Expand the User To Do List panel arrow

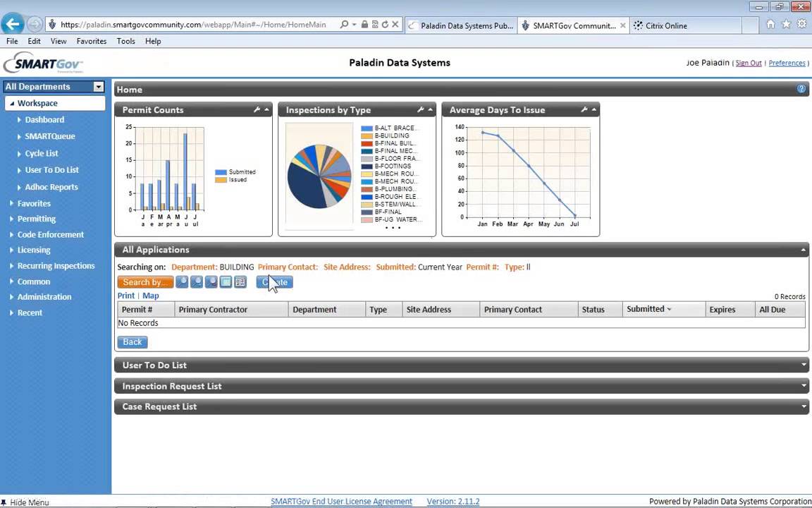click(804, 365)
